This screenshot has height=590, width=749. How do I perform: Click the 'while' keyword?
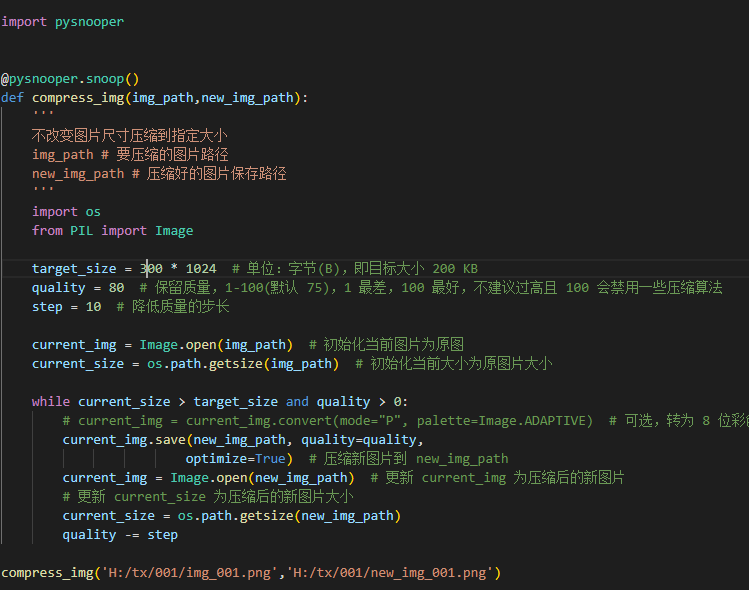click(51, 402)
